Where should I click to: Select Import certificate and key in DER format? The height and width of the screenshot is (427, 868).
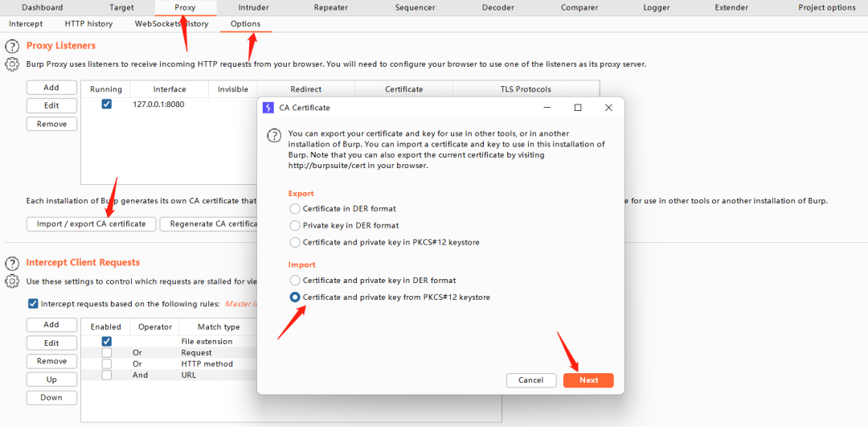click(x=295, y=280)
